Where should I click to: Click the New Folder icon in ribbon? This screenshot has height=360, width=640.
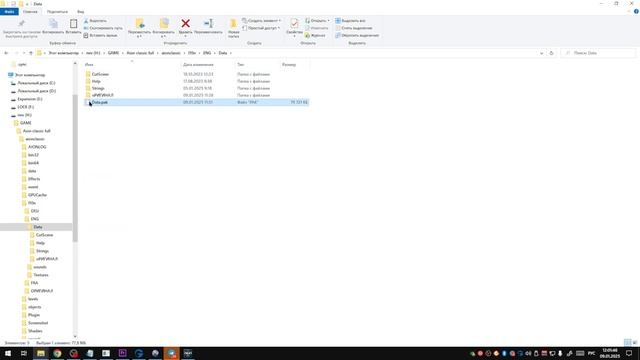click(233, 23)
